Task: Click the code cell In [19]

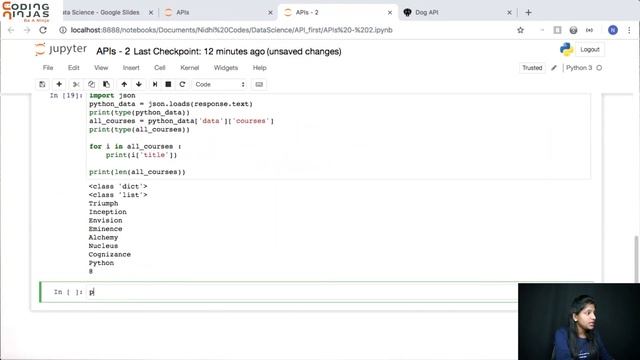Action: click(339, 135)
